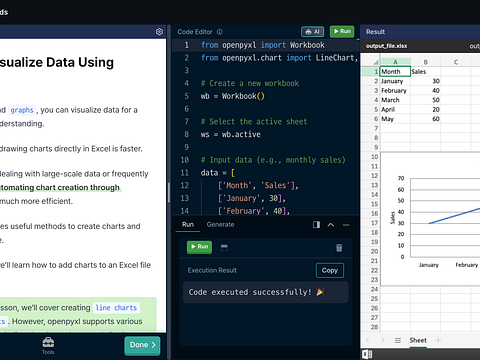This screenshot has height=360, width=480.
Task: Select the cell containing March
Action: (x=395, y=100)
